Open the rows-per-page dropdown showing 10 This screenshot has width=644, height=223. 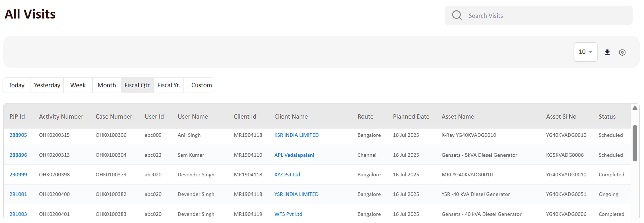585,52
